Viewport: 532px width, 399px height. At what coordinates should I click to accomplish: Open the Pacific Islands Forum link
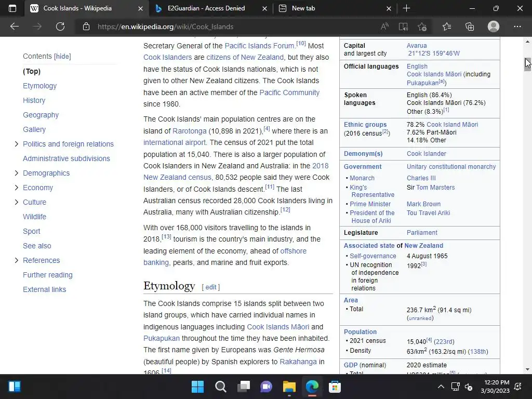[260, 46]
